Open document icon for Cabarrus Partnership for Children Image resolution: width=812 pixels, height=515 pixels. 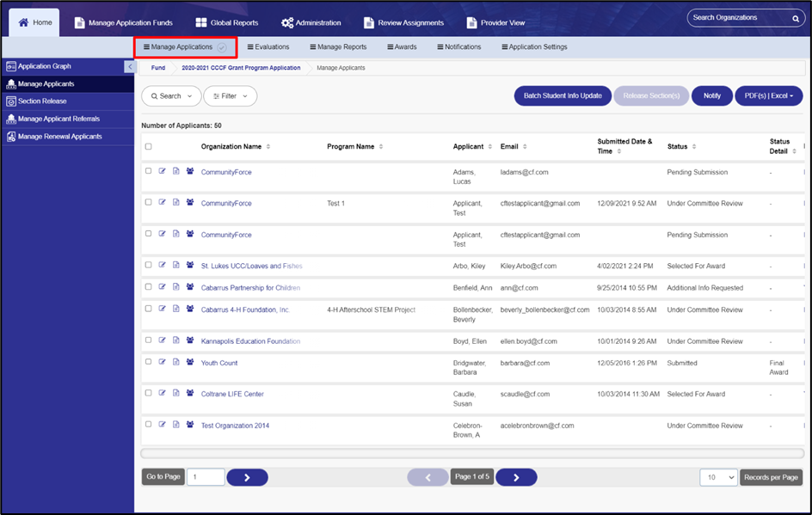[176, 287]
